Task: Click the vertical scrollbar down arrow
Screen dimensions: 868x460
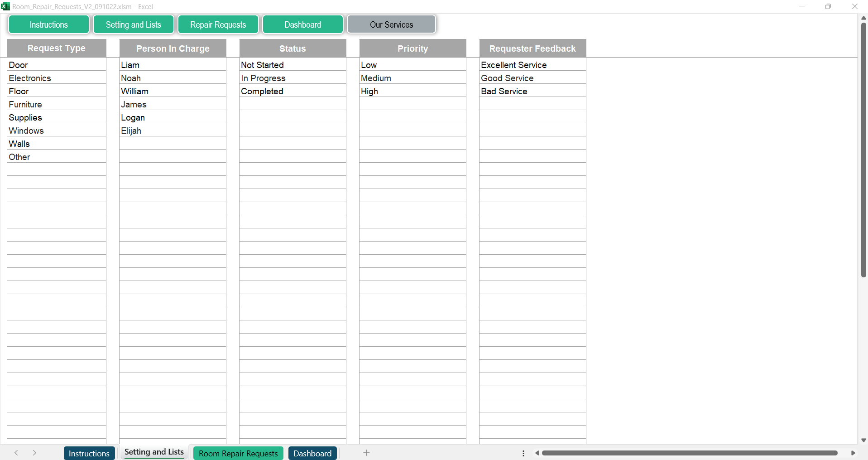Action: click(863, 440)
